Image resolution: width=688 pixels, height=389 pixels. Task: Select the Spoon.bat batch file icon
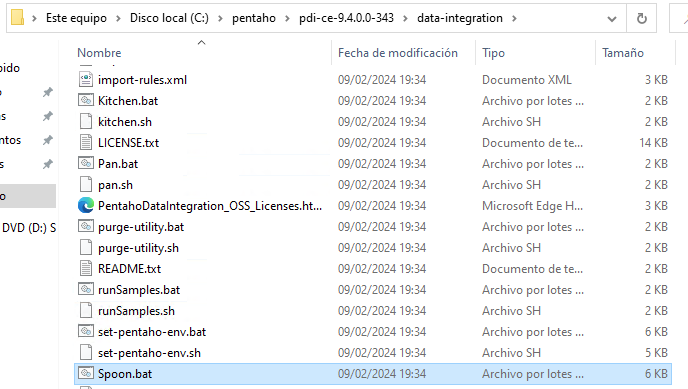click(x=86, y=374)
